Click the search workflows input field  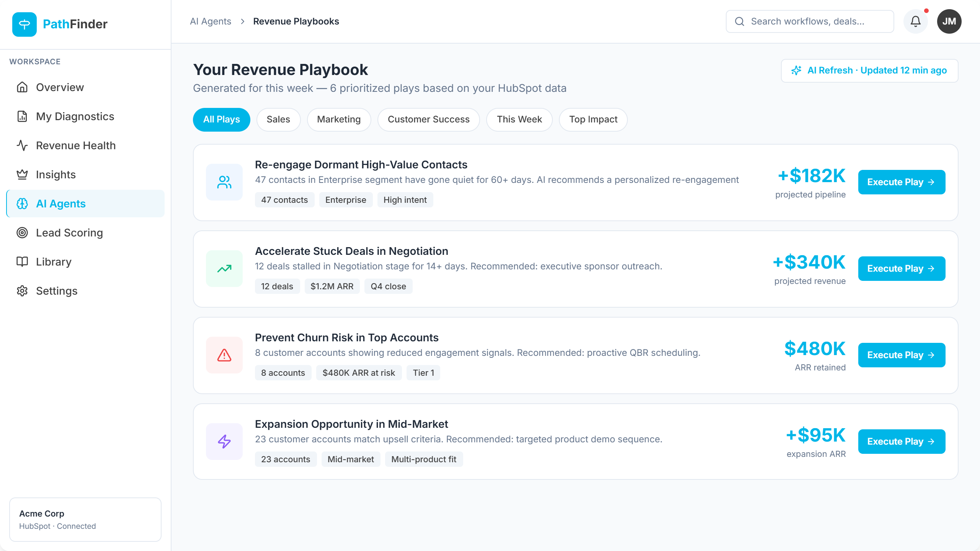point(810,21)
